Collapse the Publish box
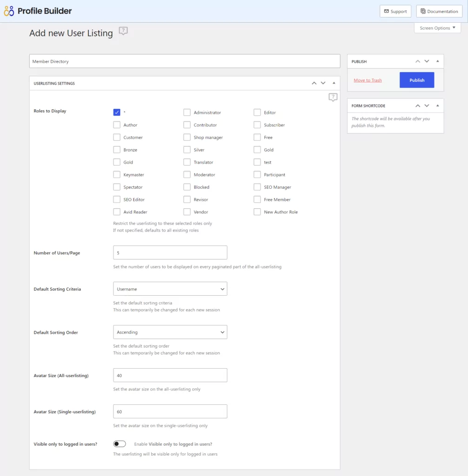 point(438,61)
